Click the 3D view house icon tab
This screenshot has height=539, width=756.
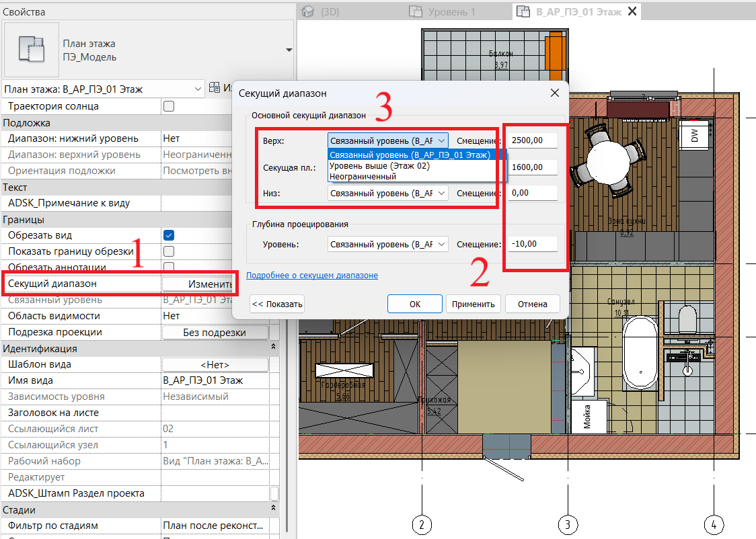point(309,11)
